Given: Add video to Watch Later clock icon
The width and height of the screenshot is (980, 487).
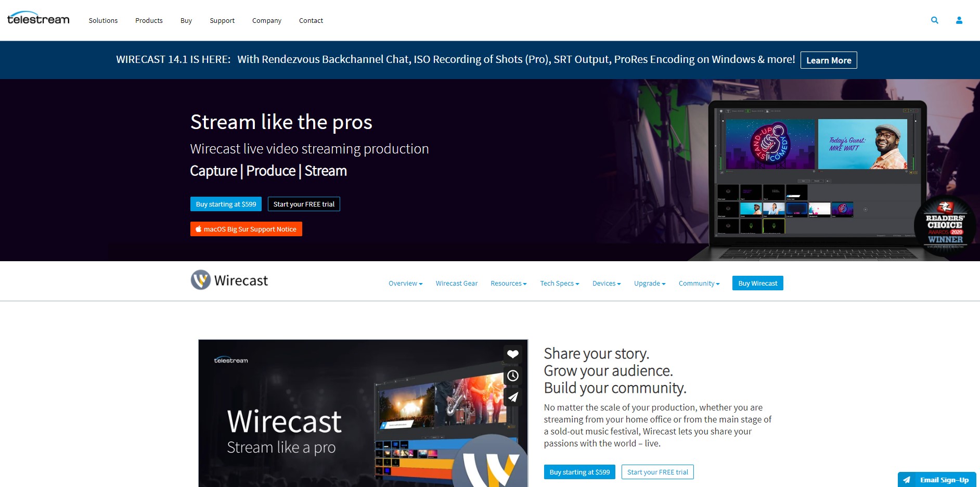Looking at the screenshot, I should [513, 376].
